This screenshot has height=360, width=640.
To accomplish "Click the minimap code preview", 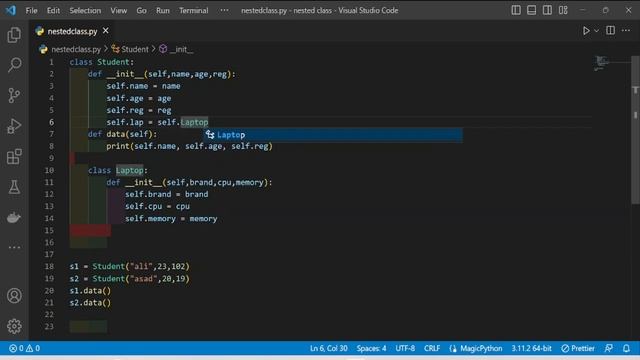I will [601, 63].
